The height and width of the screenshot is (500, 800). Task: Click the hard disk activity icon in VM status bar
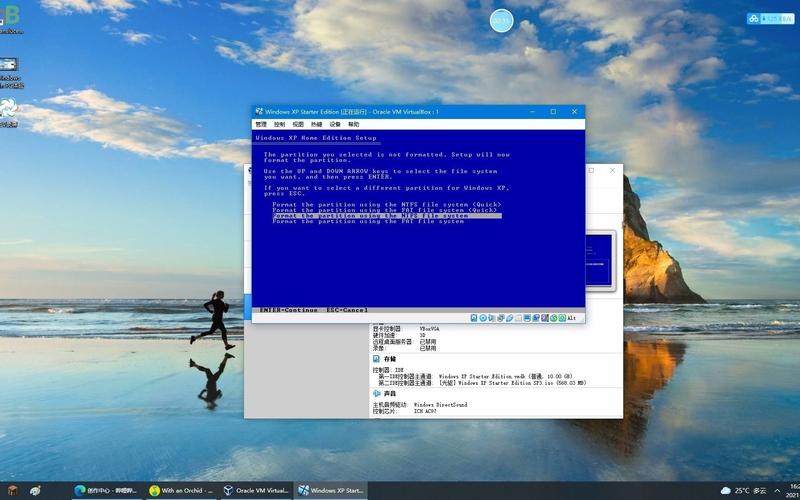tap(475, 318)
